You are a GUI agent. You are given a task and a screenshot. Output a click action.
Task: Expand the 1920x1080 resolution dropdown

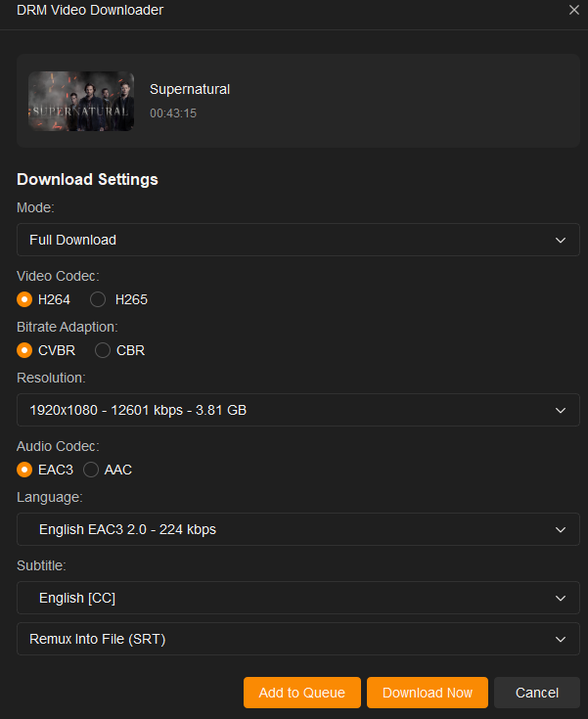(297, 410)
